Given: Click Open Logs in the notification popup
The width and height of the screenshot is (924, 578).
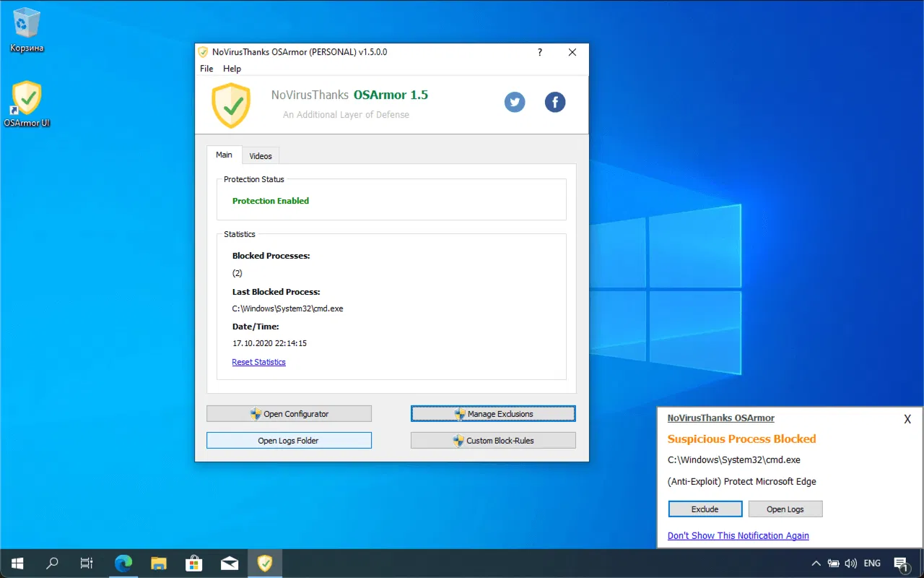Looking at the screenshot, I should coord(785,509).
